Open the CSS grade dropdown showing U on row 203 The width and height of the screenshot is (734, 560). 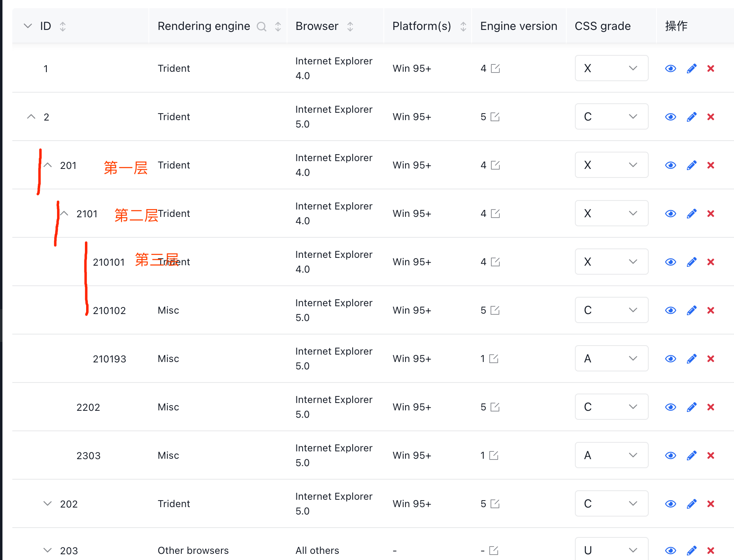point(611,550)
